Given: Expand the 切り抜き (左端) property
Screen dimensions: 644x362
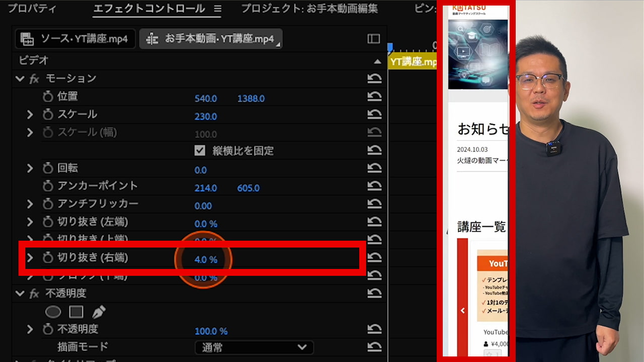Looking at the screenshot, I should [30, 222].
